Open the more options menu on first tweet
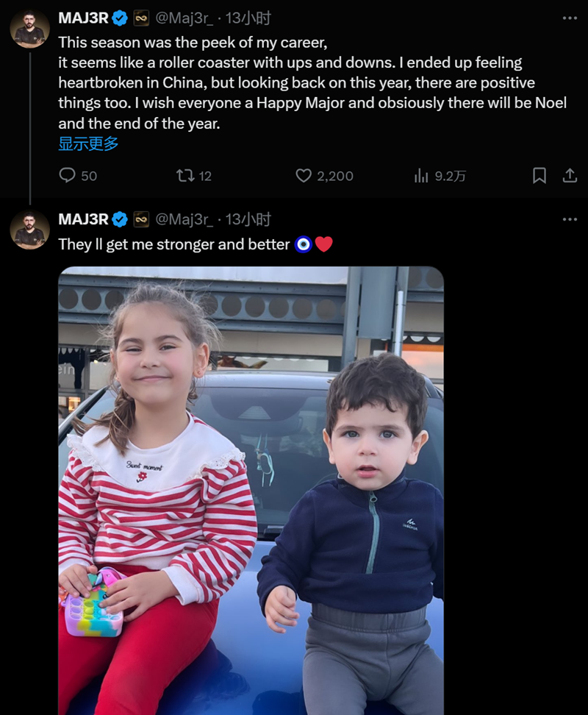Viewport: 588px width, 715px height. click(x=570, y=18)
